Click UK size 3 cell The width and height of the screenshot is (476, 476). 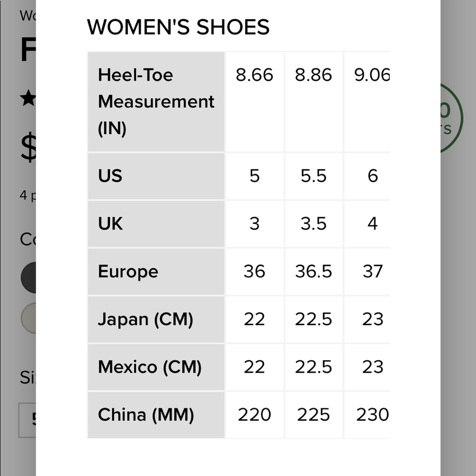click(254, 224)
